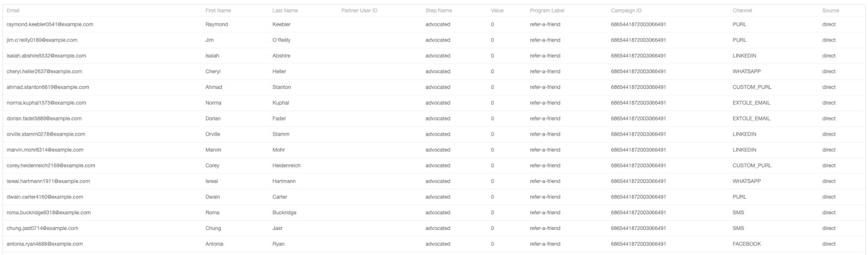Select email corey.heidenreich2169@example.com
The width and height of the screenshot is (868, 255).
[51, 166]
